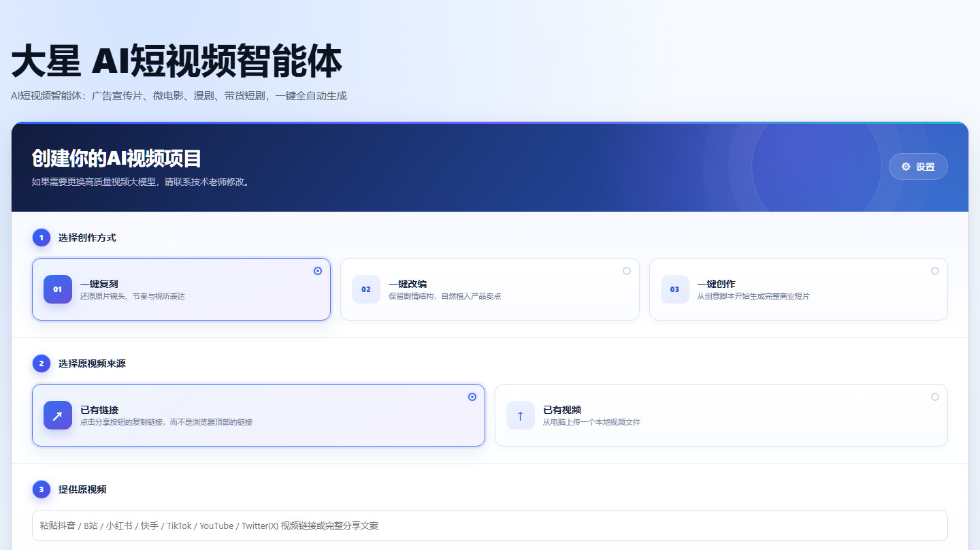Click the 02 badge icon on 一键改编
This screenshot has height=550, width=980.
366,289
